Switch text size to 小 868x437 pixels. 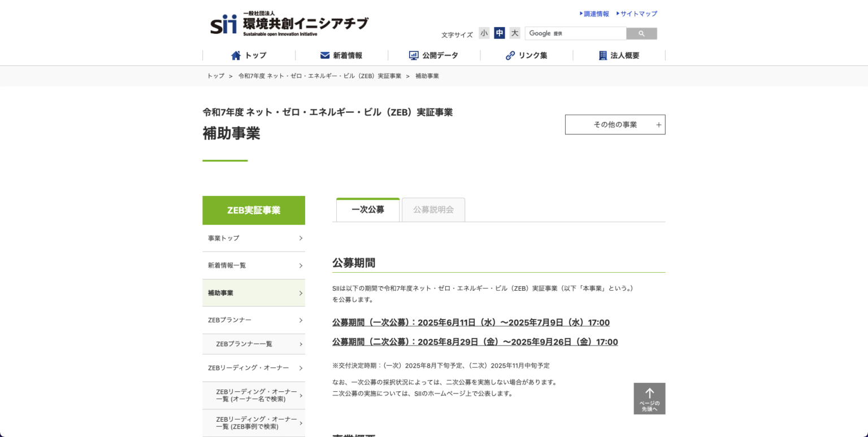pyautogui.click(x=484, y=33)
